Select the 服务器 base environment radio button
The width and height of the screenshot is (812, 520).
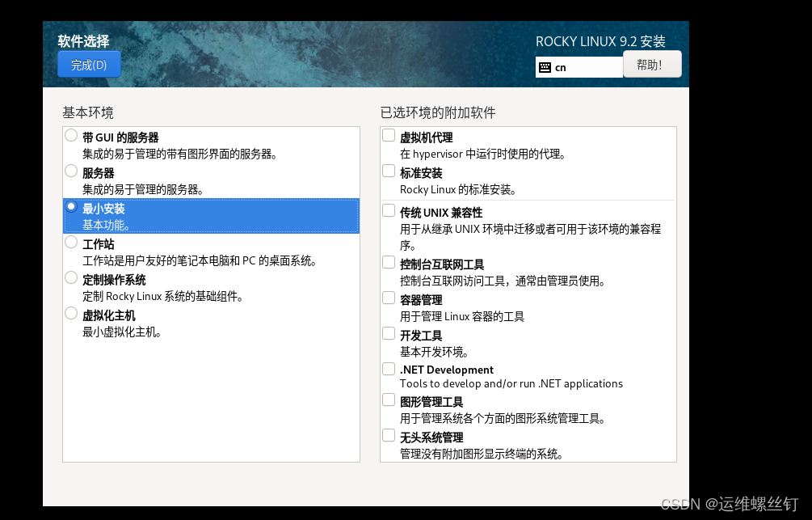pyautogui.click(x=71, y=171)
